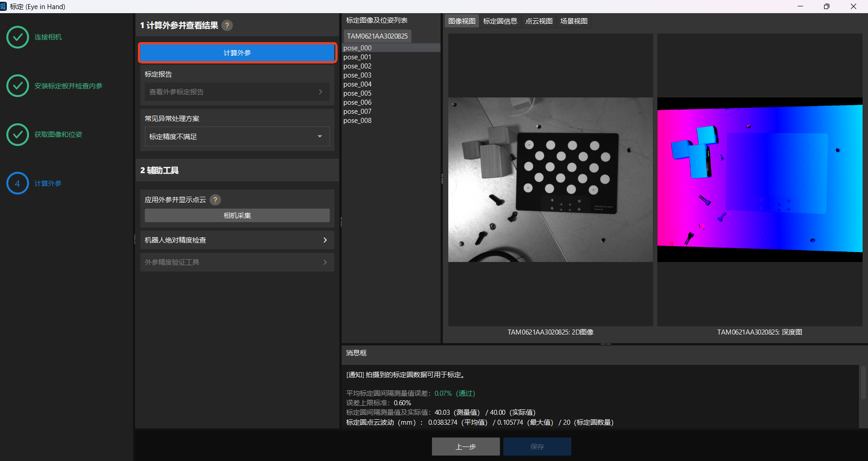
Task: Switch to the 标定圆信息 tab
Action: [500, 21]
